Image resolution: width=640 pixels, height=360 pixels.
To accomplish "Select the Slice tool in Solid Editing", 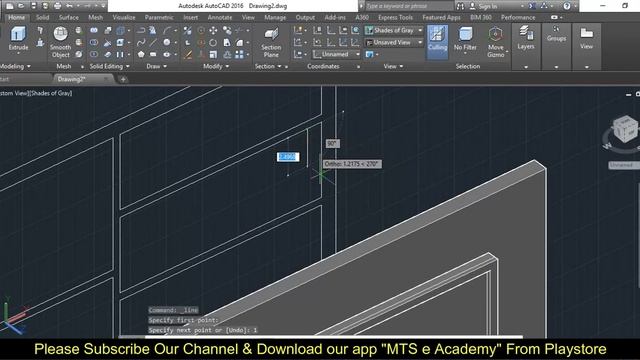I will click(107, 42).
